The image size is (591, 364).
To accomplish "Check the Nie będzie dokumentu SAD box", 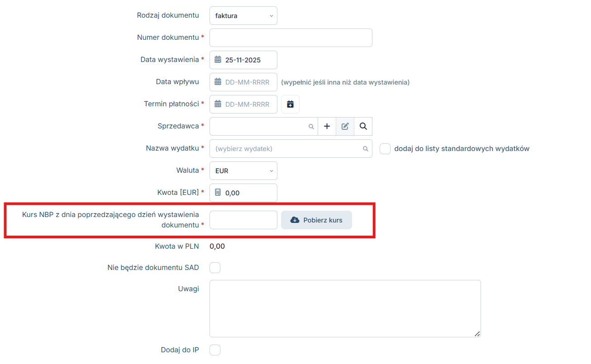I will click(215, 268).
